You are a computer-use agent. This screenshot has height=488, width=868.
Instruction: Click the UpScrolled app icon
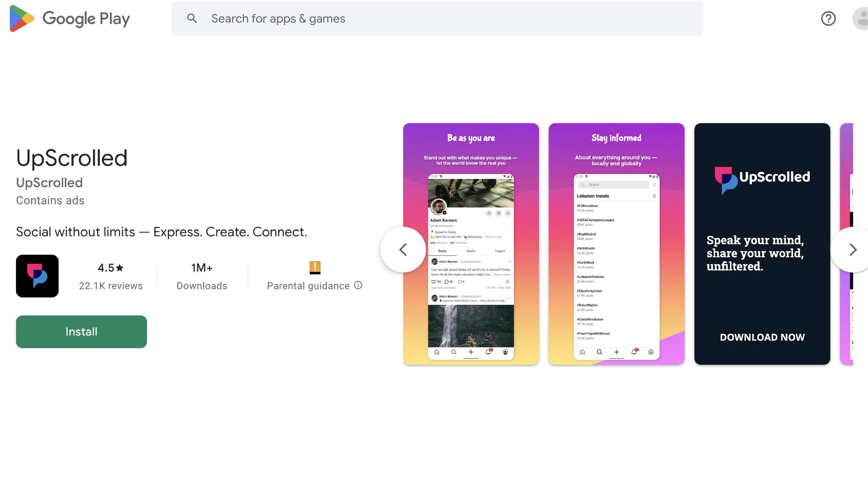37,276
